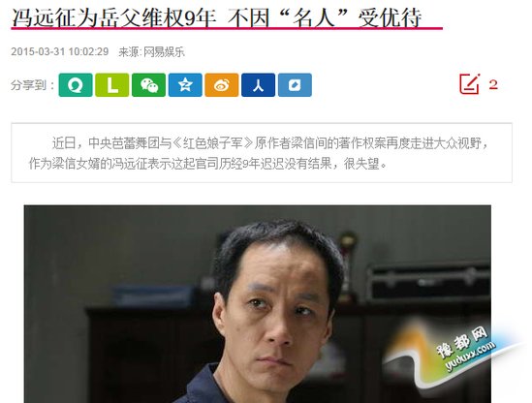Click the 豫都网 watermark logo

point(462,342)
